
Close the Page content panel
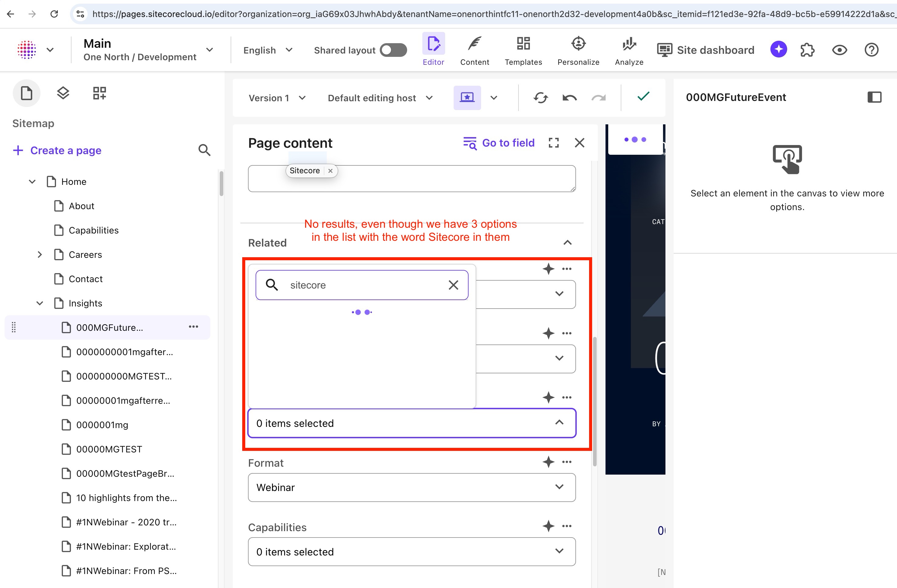(x=579, y=143)
